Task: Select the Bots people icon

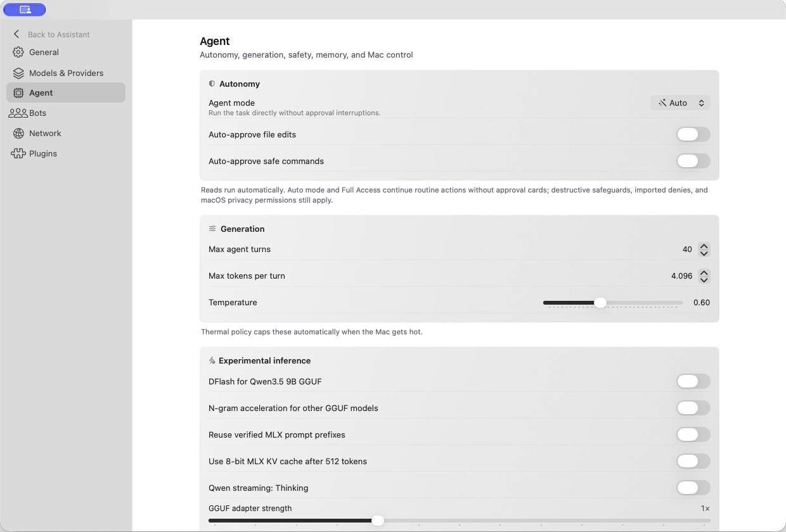Action: [18, 113]
